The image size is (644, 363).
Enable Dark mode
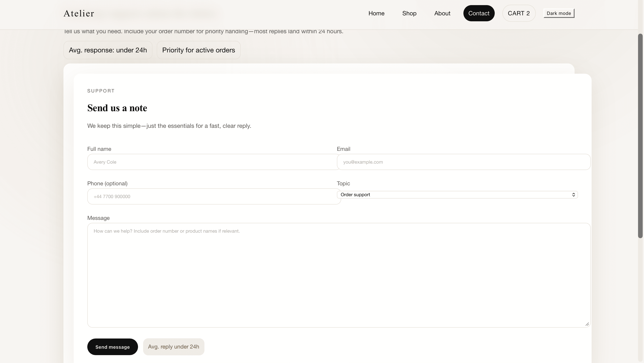pyautogui.click(x=559, y=13)
